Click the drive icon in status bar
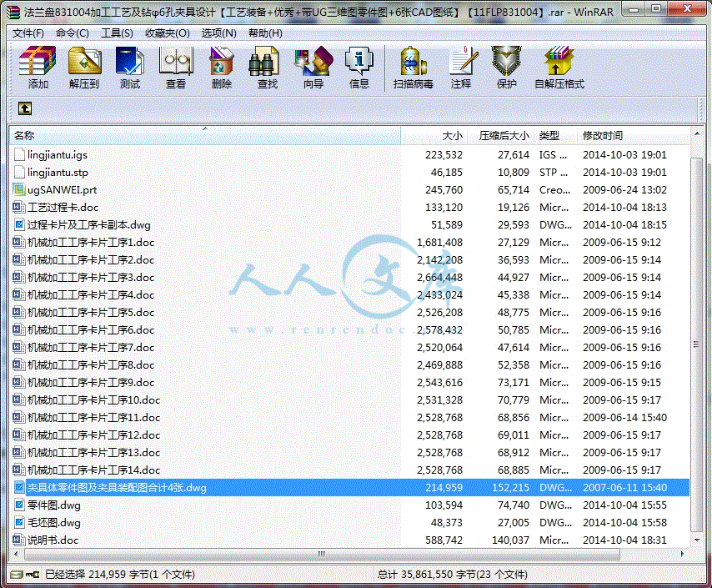 tap(17, 575)
